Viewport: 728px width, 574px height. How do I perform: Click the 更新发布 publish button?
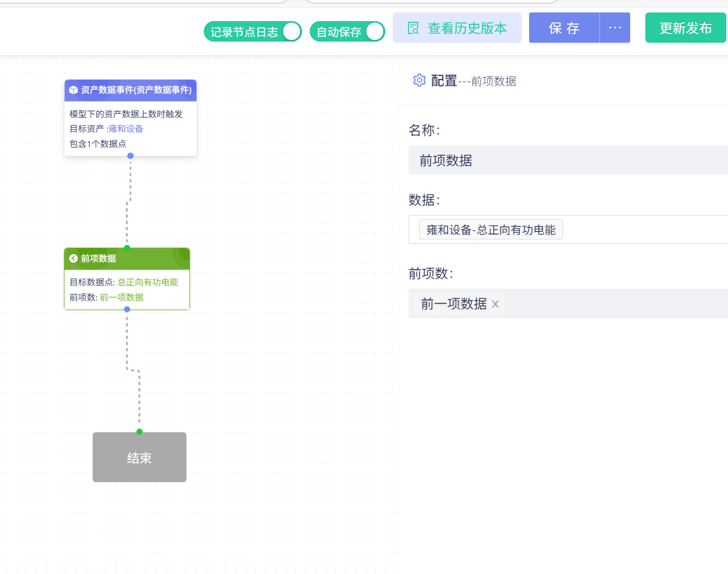(686, 28)
